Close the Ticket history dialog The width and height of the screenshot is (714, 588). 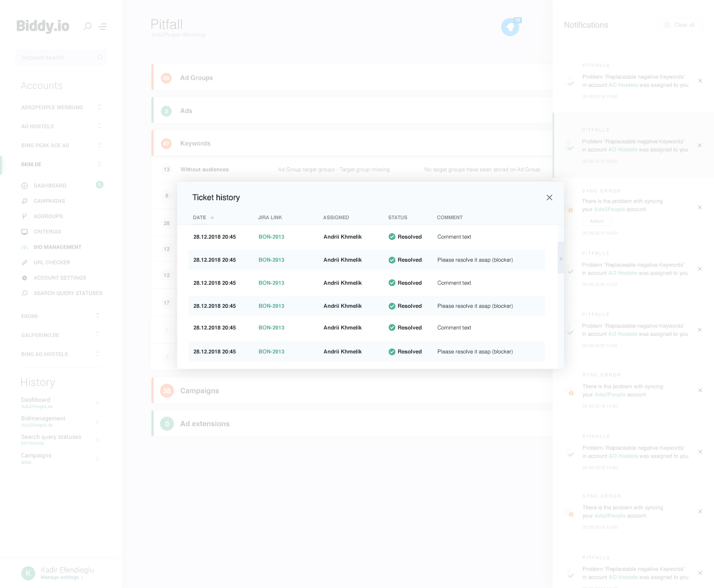point(550,198)
